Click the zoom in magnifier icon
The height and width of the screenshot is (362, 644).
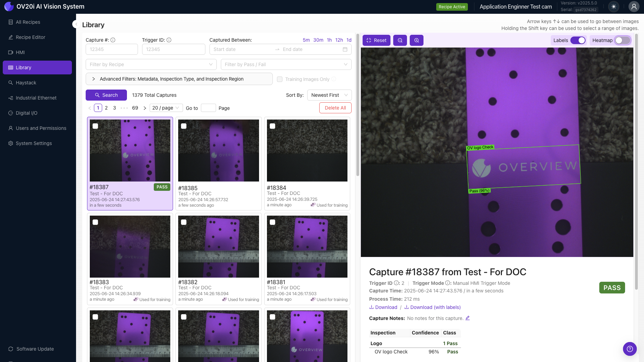[417, 40]
